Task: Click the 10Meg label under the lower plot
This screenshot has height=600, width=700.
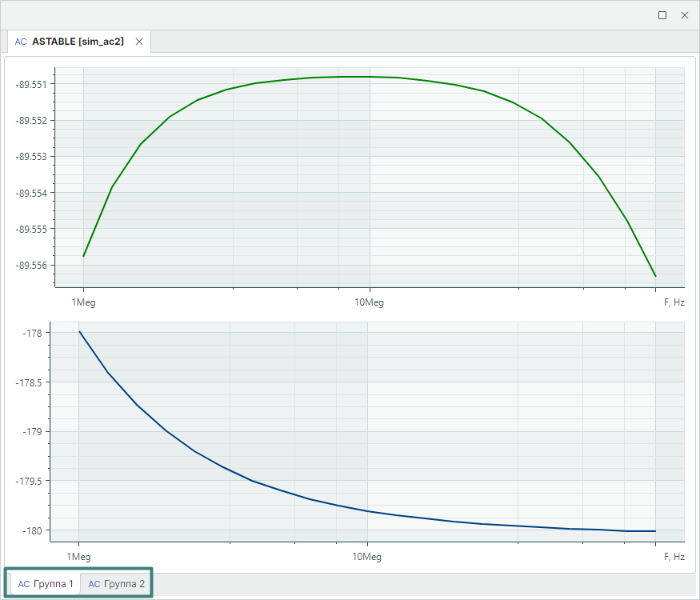Action: (x=367, y=556)
